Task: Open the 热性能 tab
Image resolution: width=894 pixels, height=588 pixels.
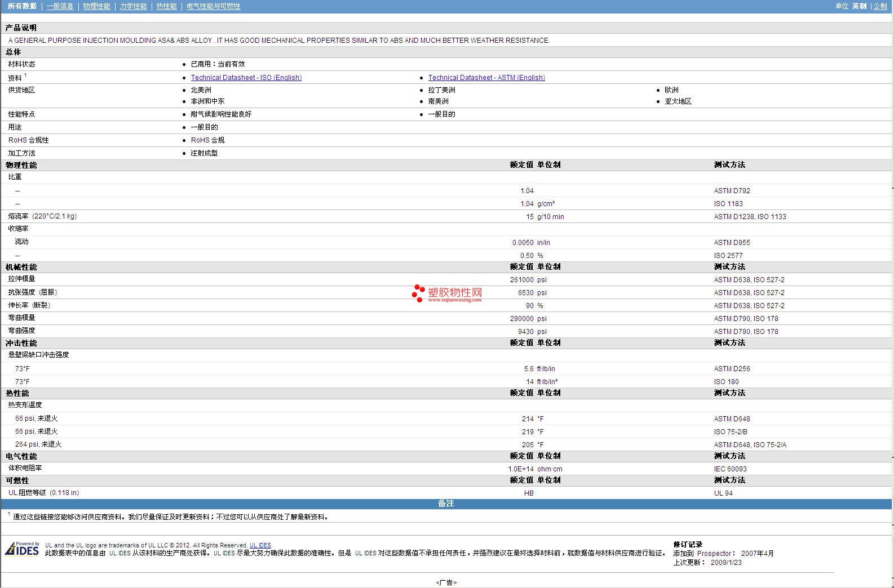Action: click(x=166, y=6)
